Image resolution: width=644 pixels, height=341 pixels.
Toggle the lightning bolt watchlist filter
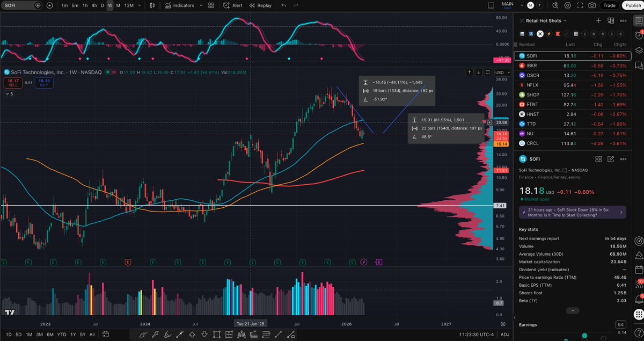[x=549, y=33]
